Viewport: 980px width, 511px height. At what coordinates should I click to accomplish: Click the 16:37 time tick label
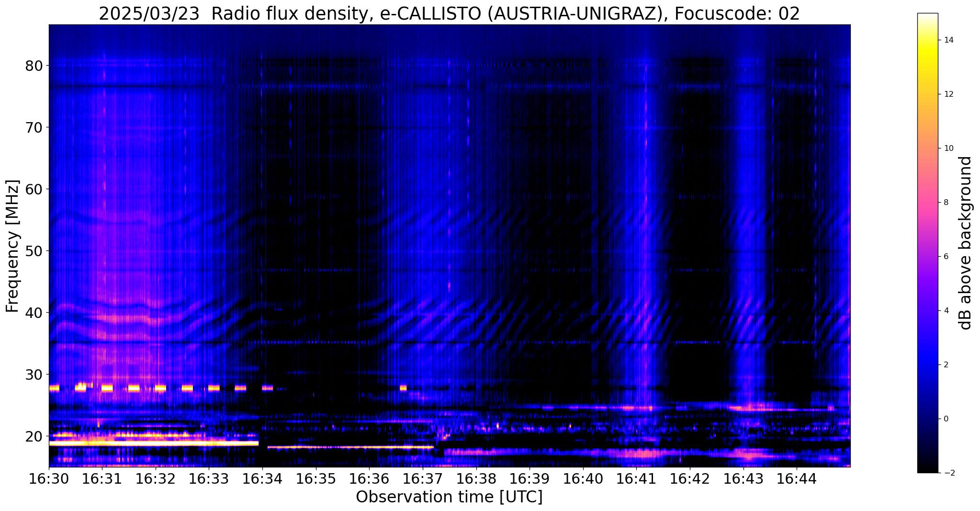point(423,479)
